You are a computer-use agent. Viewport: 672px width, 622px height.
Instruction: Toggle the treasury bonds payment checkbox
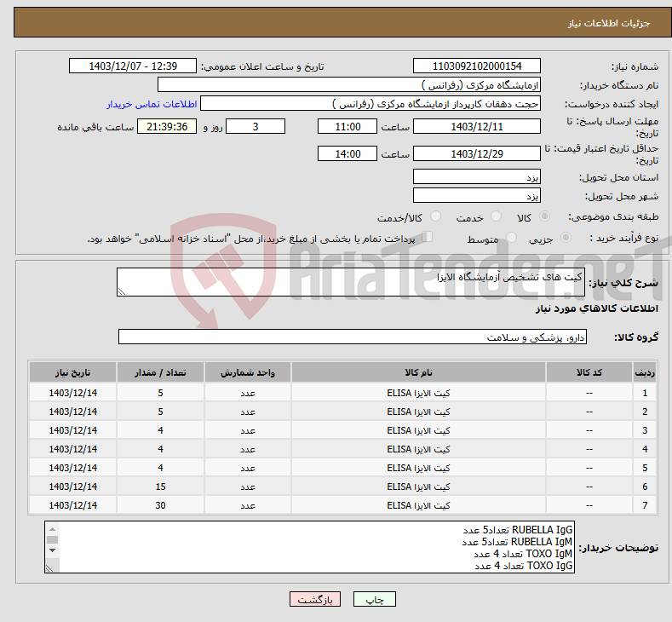(428, 238)
